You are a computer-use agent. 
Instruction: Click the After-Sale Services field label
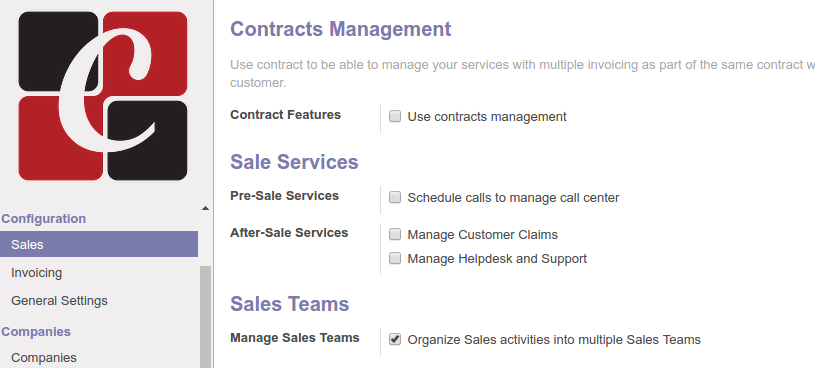pos(289,233)
